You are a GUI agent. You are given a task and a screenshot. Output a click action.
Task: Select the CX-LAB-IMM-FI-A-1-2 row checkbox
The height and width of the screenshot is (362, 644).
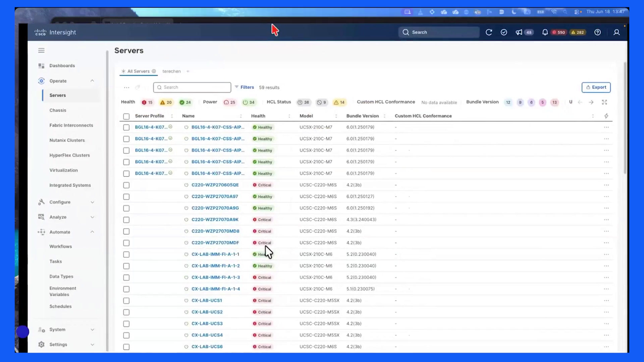[126, 266]
